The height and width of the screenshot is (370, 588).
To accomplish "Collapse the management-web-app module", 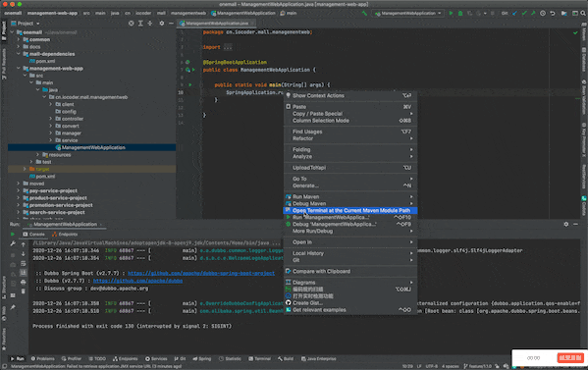I will (18, 69).
